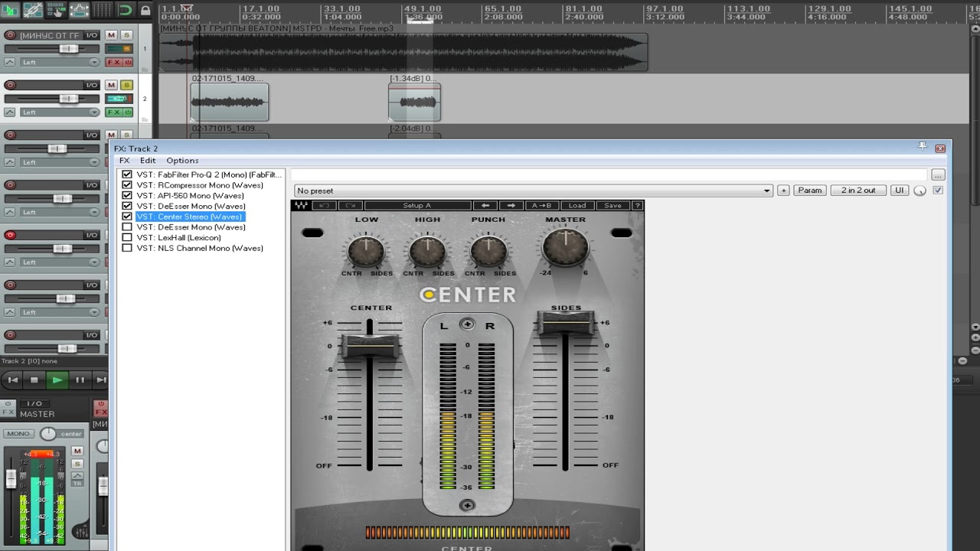Click the MASTER gain knob in Center

click(x=566, y=247)
